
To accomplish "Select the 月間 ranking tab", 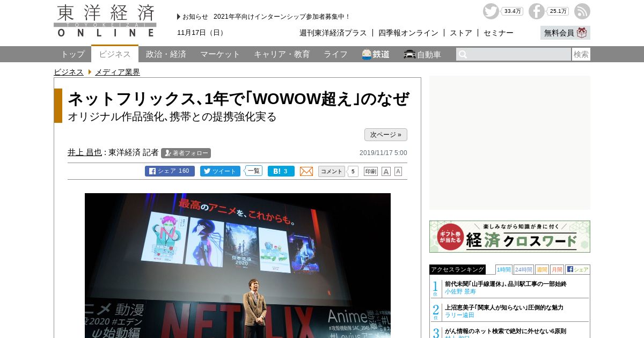I will pyautogui.click(x=557, y=269).
